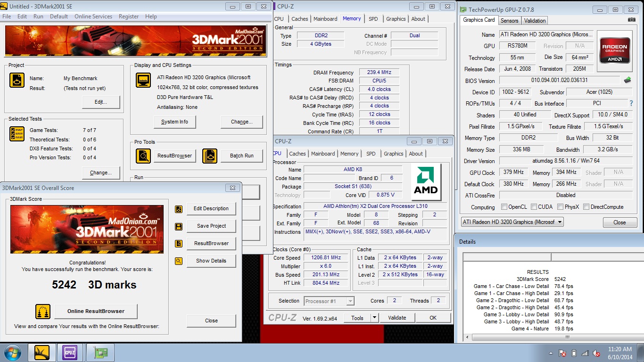Click the Selected Tests checklist icon
Viewport: 644px width, 362px height.
pyautogui.click(x=17, y=134)
